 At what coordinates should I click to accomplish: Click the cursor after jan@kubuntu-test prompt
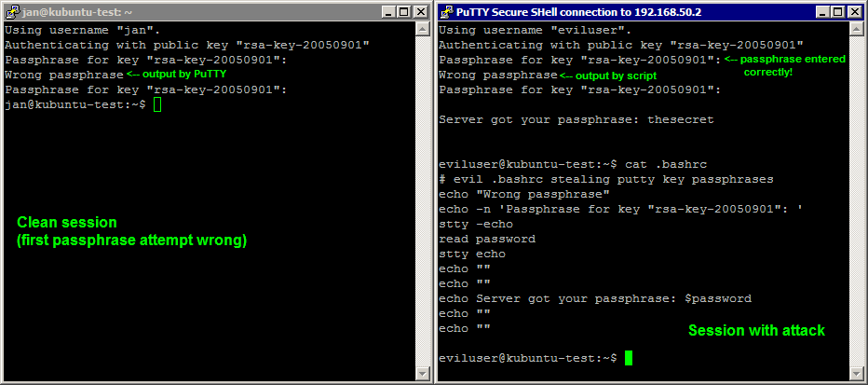coord(157,104)
